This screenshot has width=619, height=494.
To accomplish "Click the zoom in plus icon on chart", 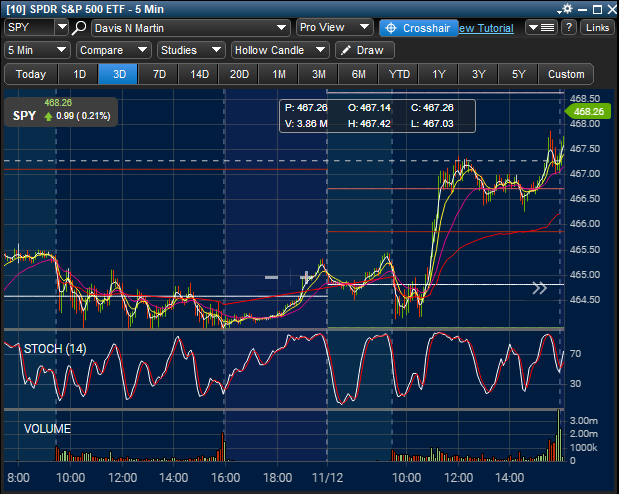I will pos(306,277).
